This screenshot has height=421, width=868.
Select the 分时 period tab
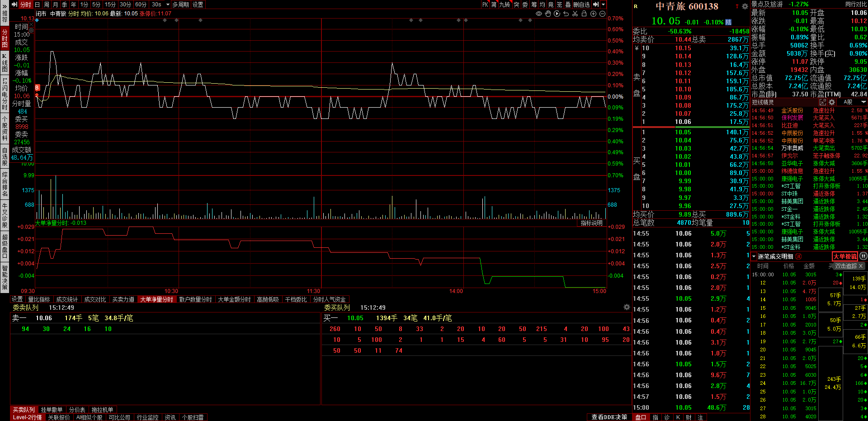tap(26, 5)
